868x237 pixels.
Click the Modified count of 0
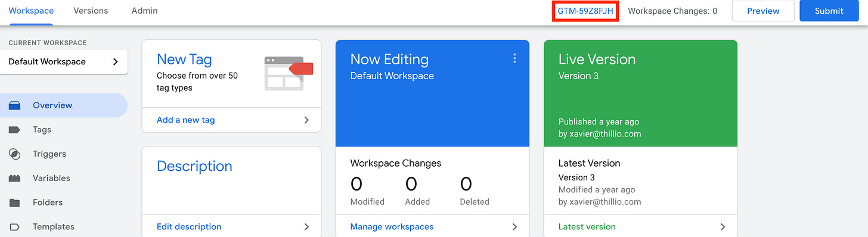[x=356, y=184]
